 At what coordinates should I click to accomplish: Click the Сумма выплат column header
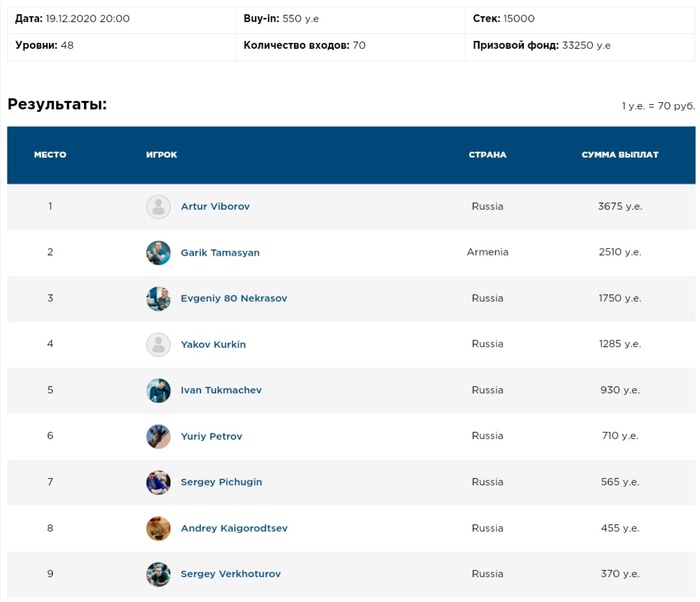point(620,155)
